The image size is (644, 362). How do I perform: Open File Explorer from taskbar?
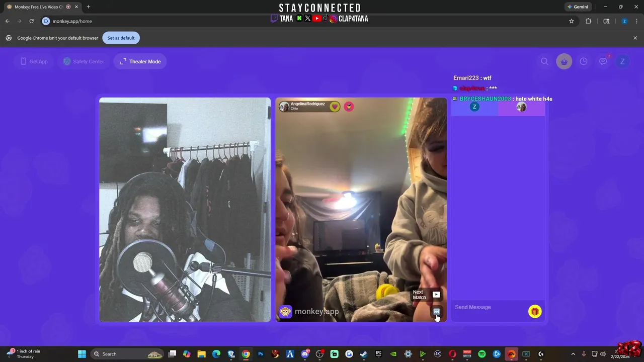[201, 354]
